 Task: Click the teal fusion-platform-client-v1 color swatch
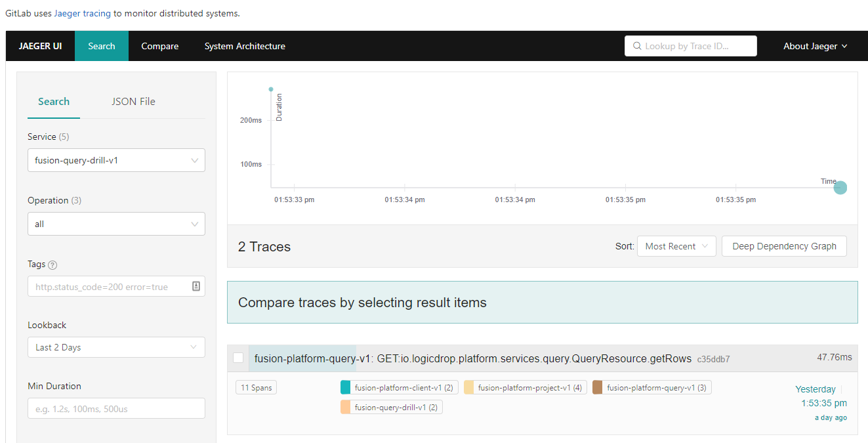click(346, 388)
